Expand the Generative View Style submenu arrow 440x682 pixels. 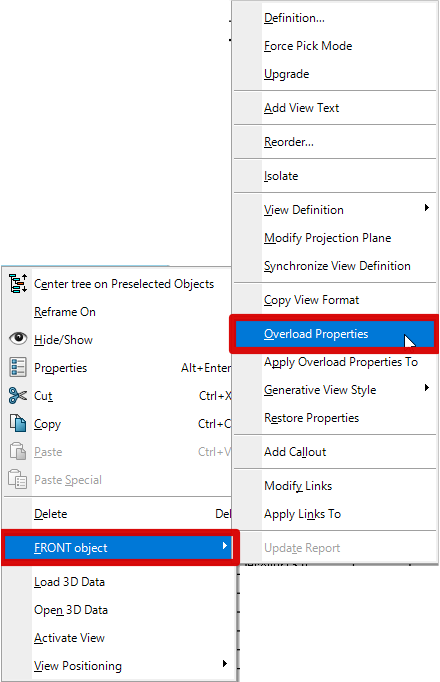point(427,388)
